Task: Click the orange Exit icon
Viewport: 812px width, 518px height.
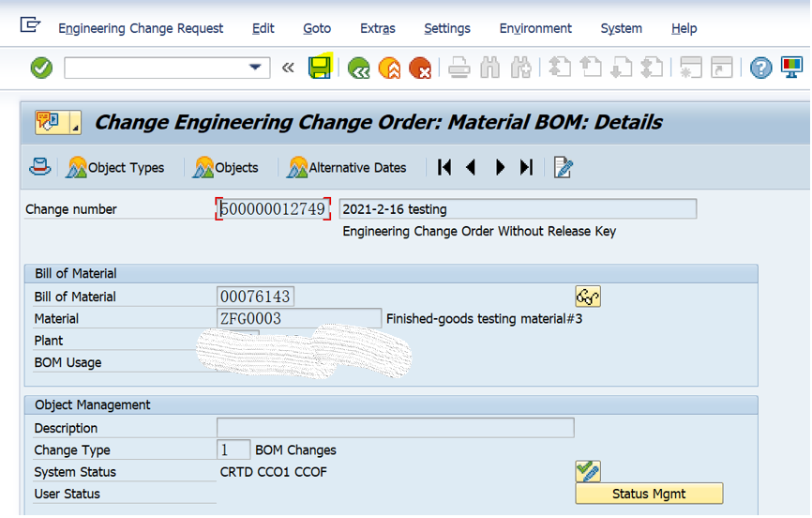Action: pyautogui.click(x=389, y=68)
